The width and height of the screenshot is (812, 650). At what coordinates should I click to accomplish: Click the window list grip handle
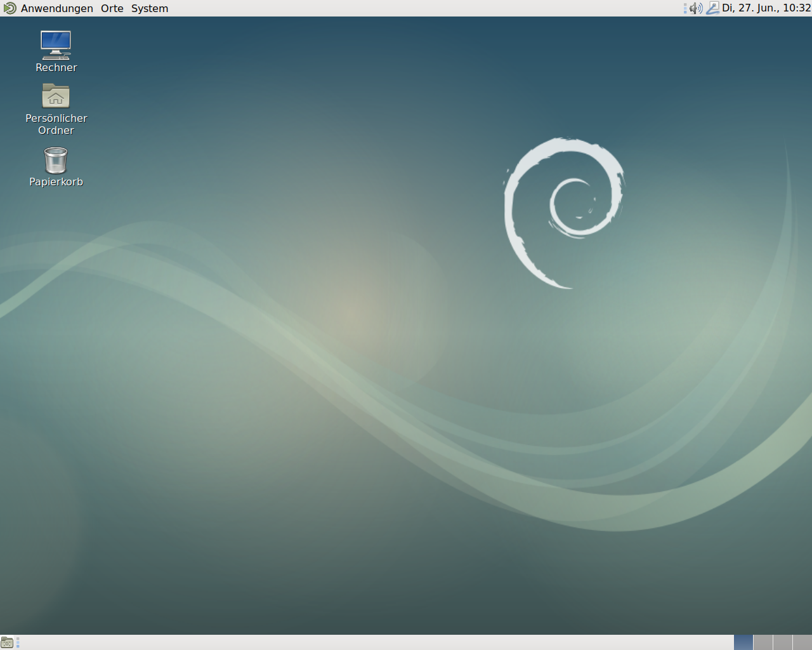click(x=18, y=642)
